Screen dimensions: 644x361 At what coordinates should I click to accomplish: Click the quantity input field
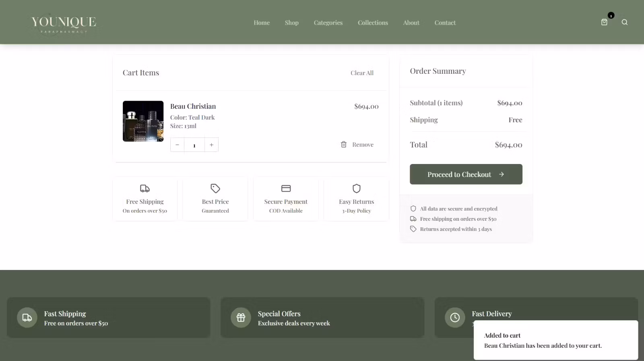pos(194,145)
